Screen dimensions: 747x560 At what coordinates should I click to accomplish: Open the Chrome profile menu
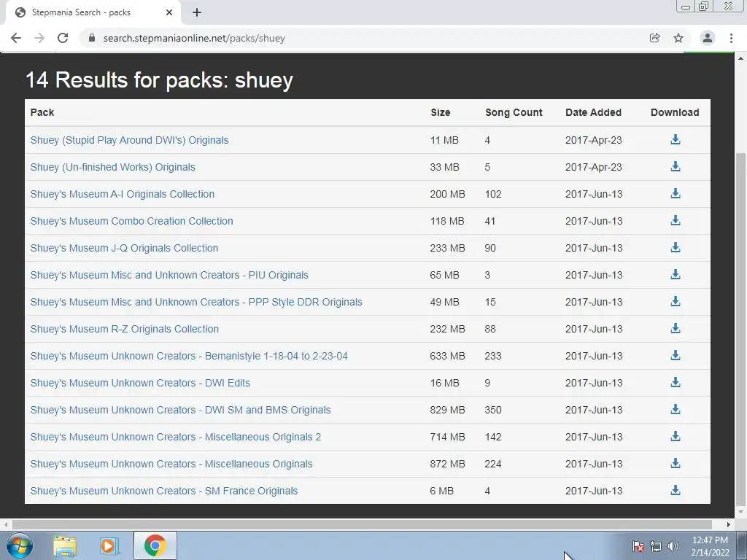(x=708, y=38)
